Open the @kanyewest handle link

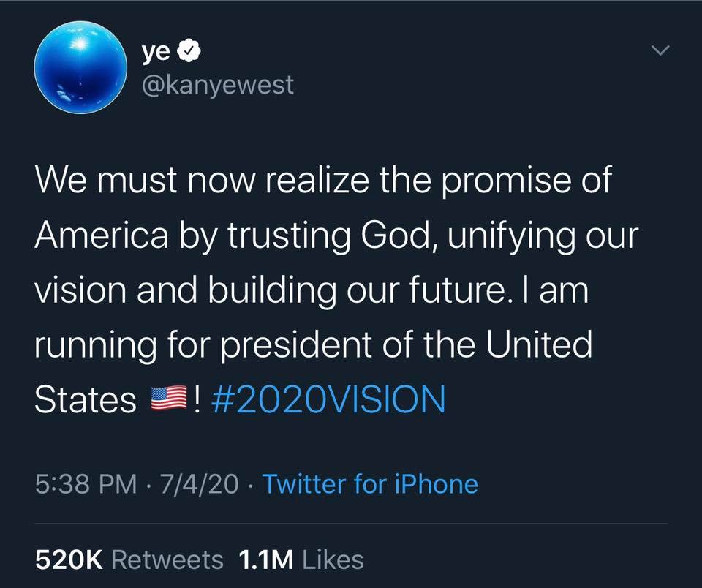point(218,85)
